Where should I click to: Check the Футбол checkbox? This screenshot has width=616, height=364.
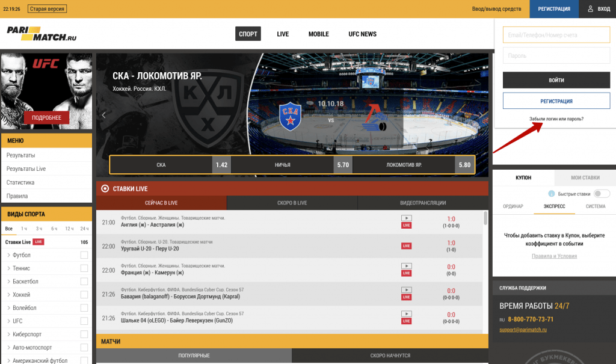[84, 255]
